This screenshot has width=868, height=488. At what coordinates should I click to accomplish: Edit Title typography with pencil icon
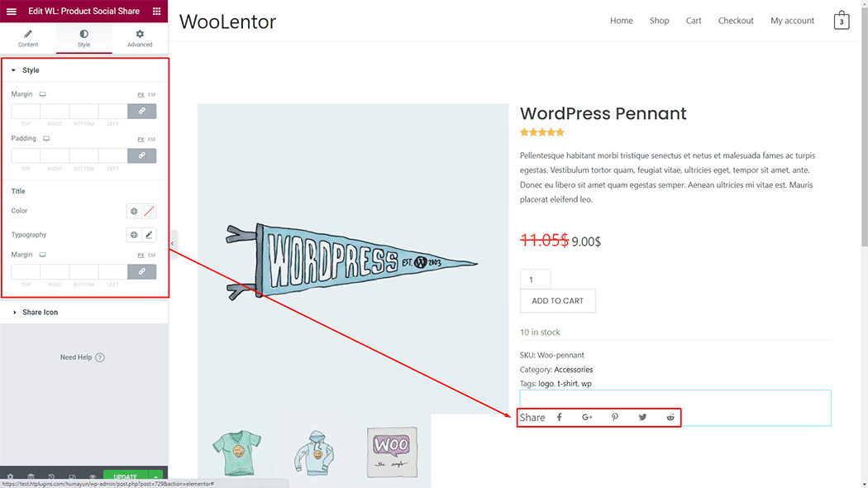pos(149,235)
